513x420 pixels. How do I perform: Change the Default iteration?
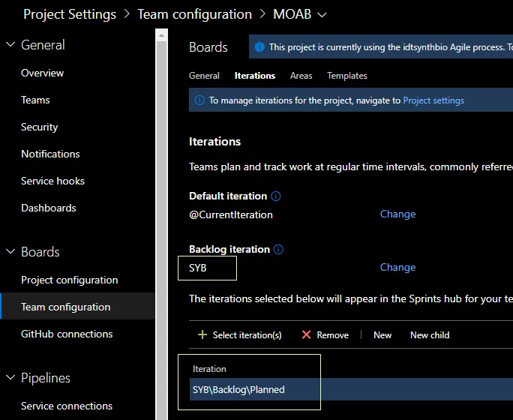pos(397,214)
